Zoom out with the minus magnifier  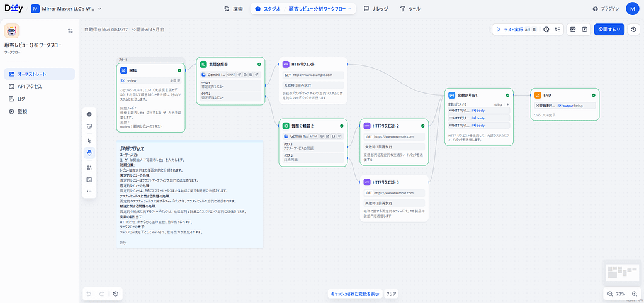610,294
